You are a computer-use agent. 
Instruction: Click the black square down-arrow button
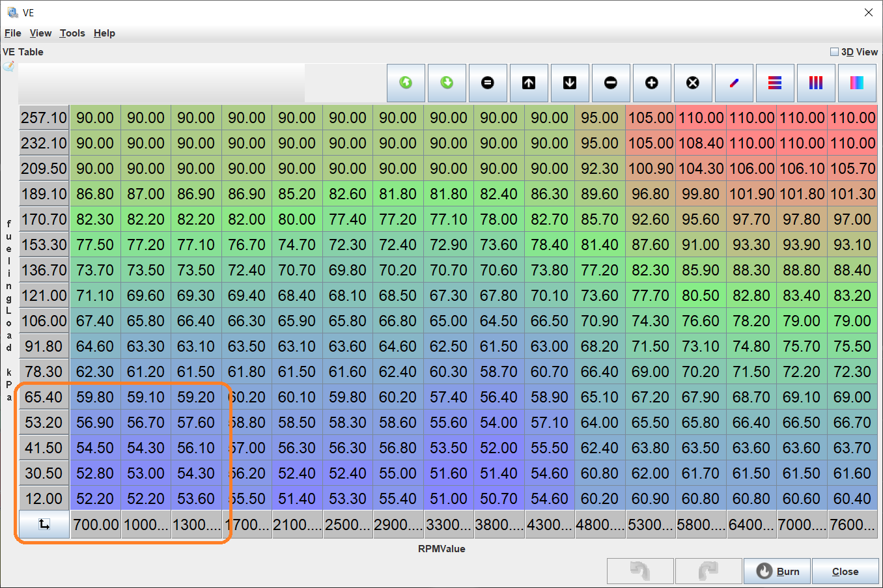coord(570,83)
